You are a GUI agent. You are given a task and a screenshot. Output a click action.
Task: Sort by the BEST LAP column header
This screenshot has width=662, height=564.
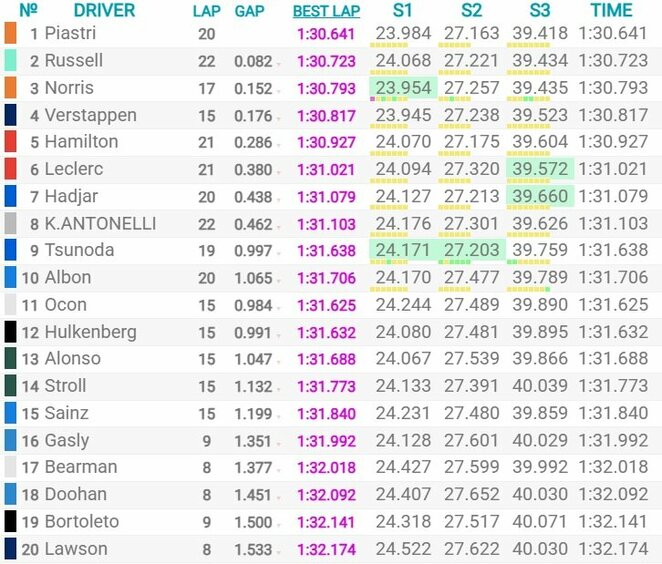[326, 12]
